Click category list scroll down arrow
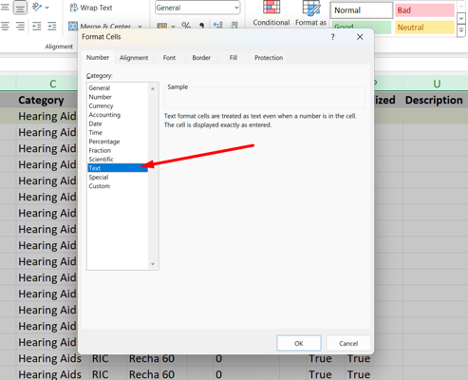This screenshot has height=380, width=468. [153, 264]
